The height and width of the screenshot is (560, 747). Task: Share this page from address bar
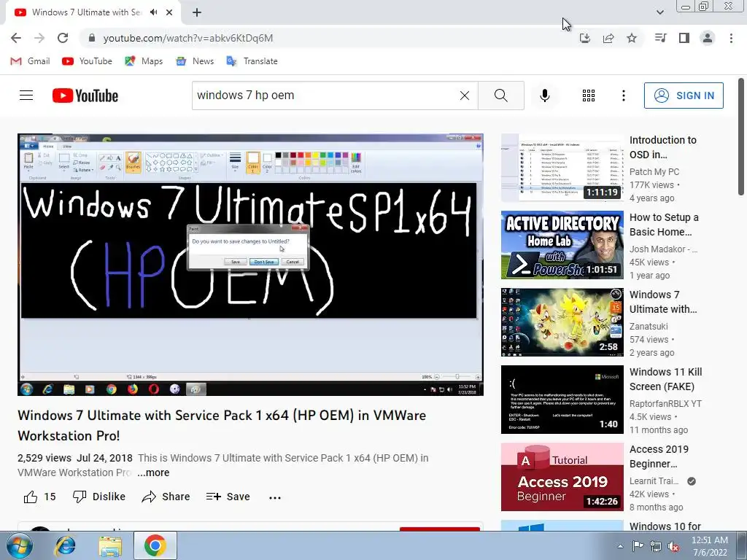coord(608,38)
